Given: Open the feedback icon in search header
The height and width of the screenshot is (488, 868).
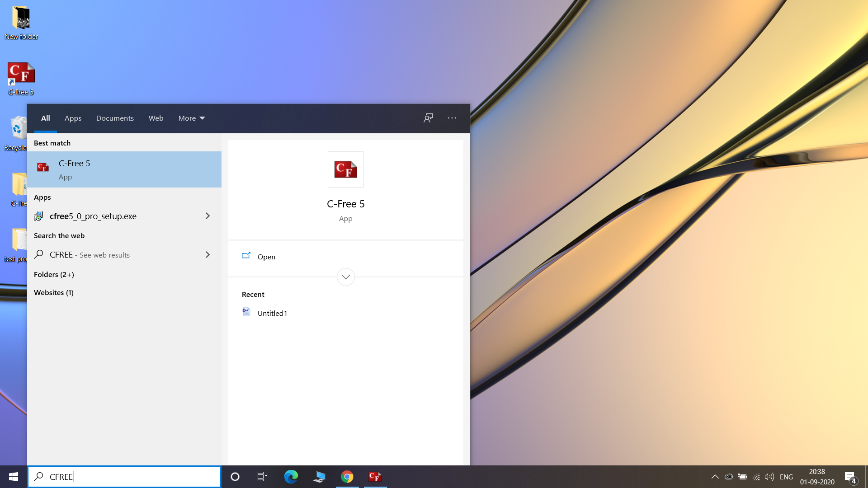Looking at the screenshot, I should click(428, 118).
